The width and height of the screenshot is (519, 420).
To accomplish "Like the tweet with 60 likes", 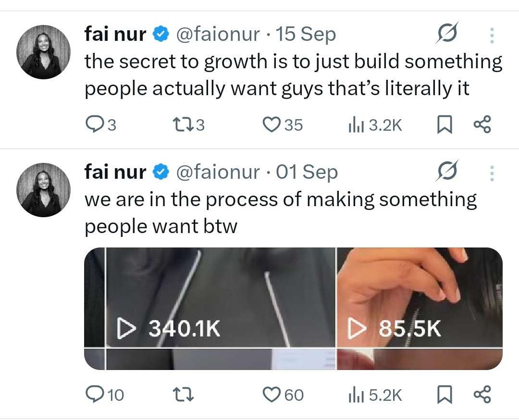I will point(283,395).
